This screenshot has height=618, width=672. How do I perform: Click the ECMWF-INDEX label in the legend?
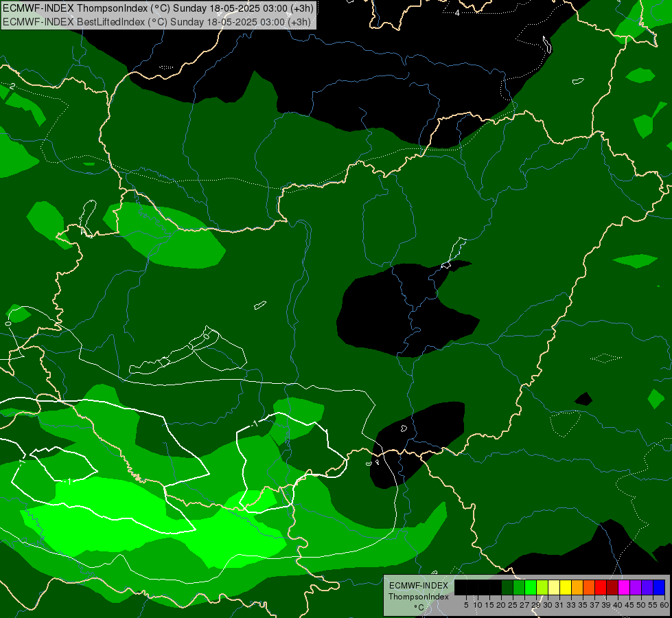click(x=418, y=586)
